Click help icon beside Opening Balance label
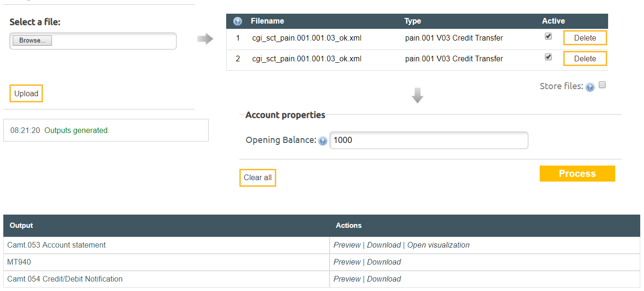 [322, 141]
